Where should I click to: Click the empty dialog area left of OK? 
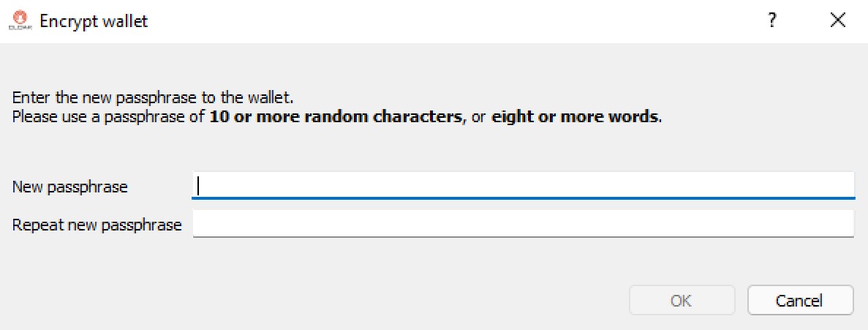315,301
